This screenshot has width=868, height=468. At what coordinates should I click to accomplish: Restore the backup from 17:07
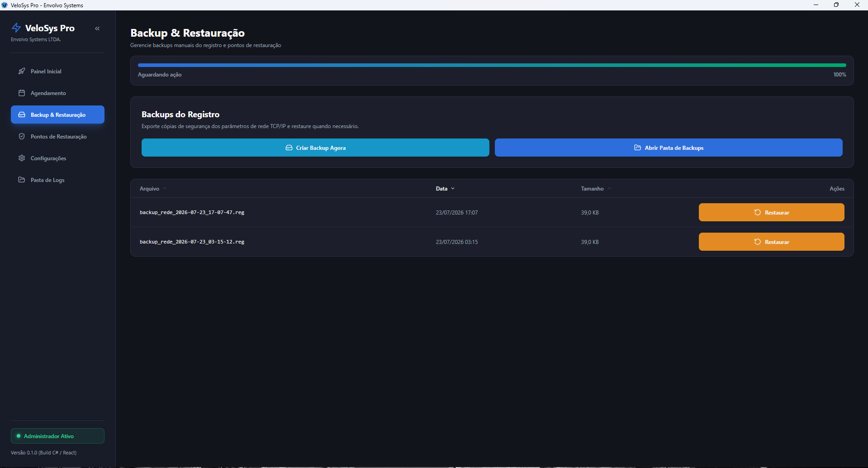pyautogui.click(x=771, y=212)
